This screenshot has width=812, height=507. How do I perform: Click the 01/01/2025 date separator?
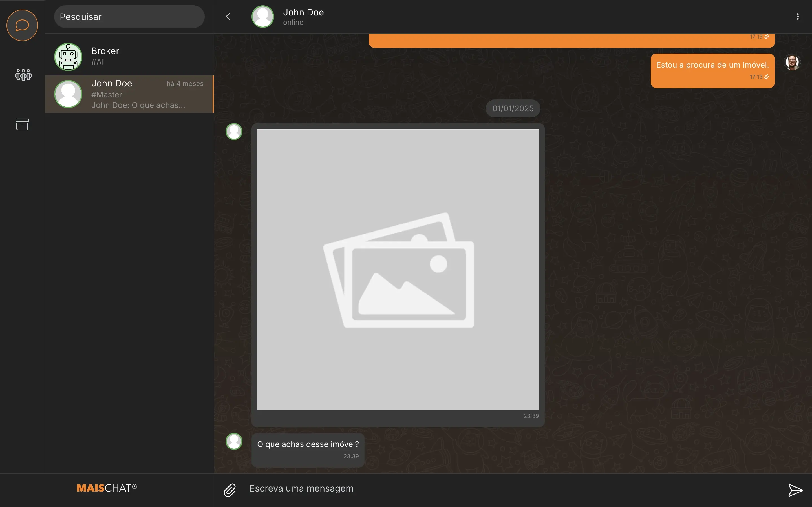(513, 109)
